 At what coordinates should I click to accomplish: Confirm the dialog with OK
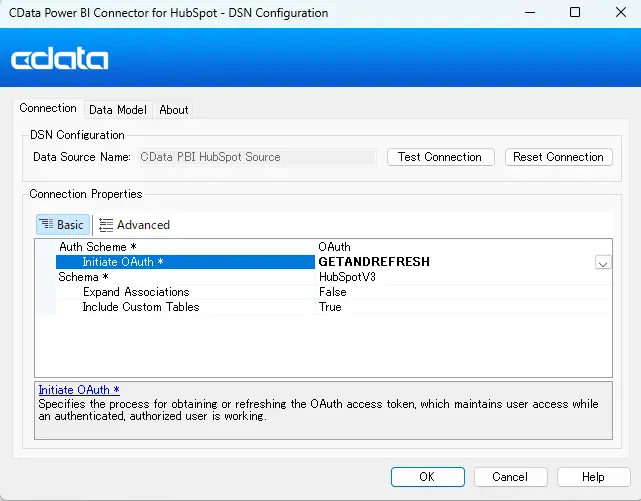pyautogui.click(x=427, y=477)
